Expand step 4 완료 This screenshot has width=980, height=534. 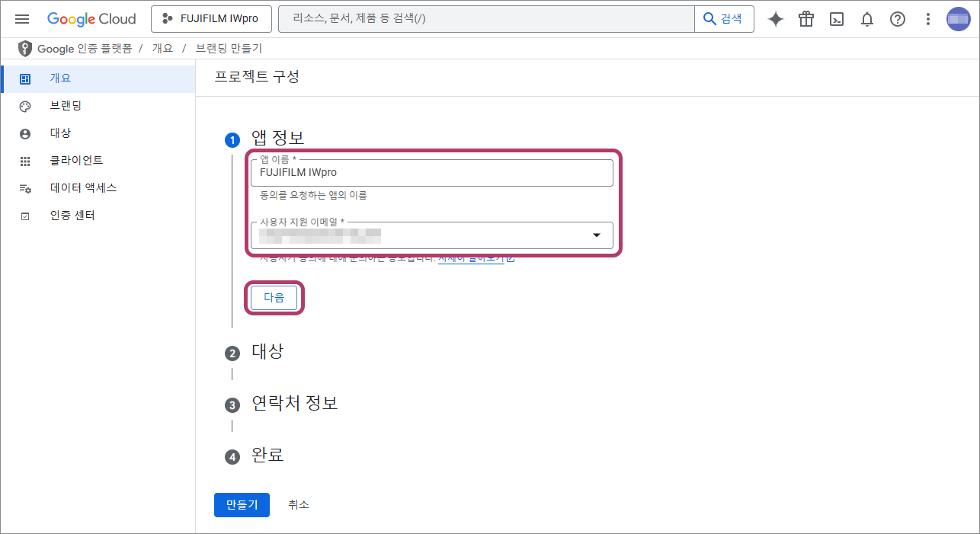(267, 456)
